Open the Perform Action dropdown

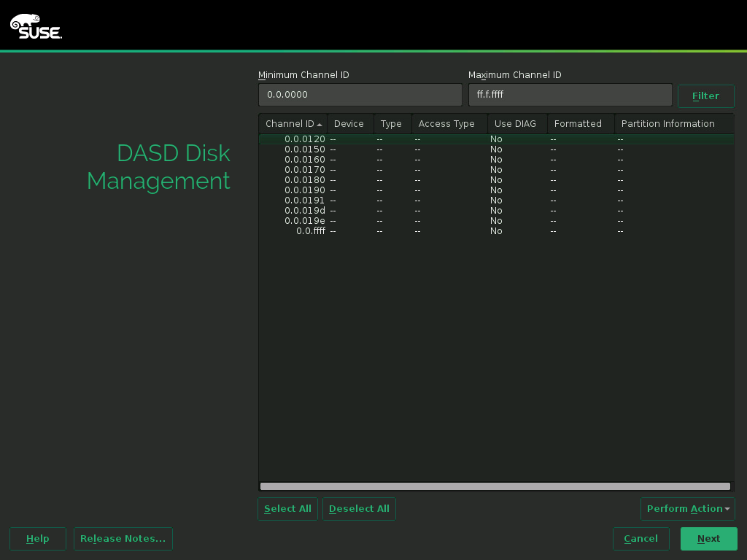click(x=687, y=509)
